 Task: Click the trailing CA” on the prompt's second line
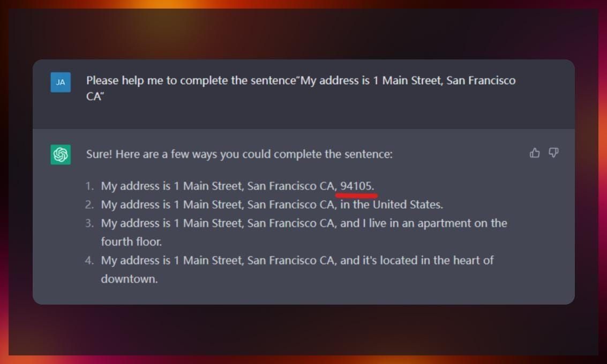click(95, 97)
